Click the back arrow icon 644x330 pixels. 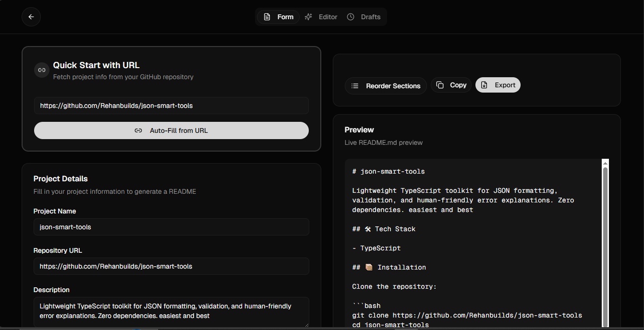point(31,17)
